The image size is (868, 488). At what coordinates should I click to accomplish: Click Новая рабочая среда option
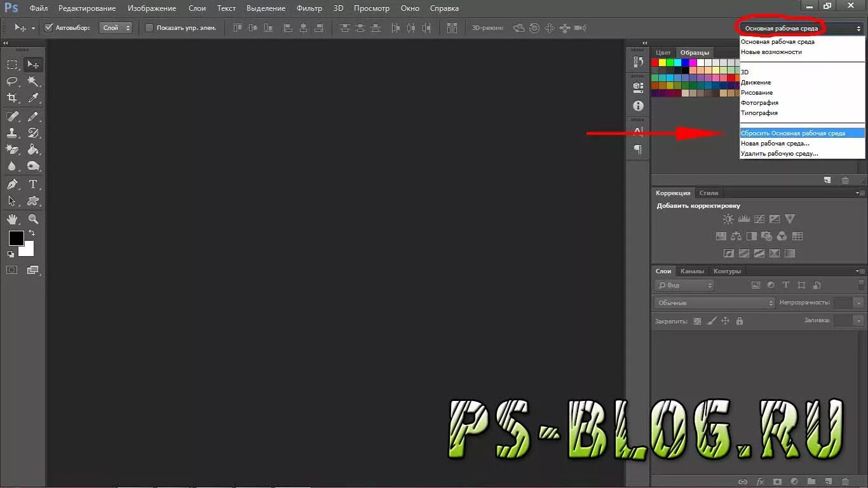[775, 143]
